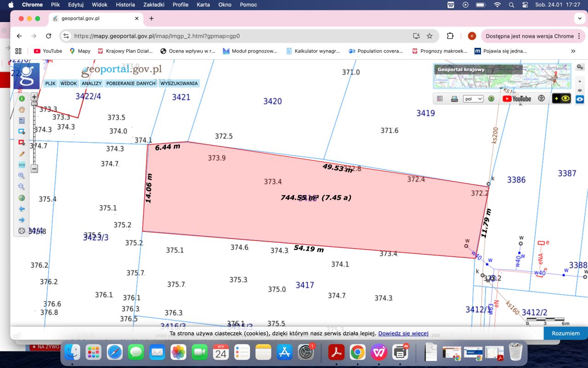Screen dimensions: 588x368
Task: Choose the pencil drawing tool
Action: click(x=22, y=154)
